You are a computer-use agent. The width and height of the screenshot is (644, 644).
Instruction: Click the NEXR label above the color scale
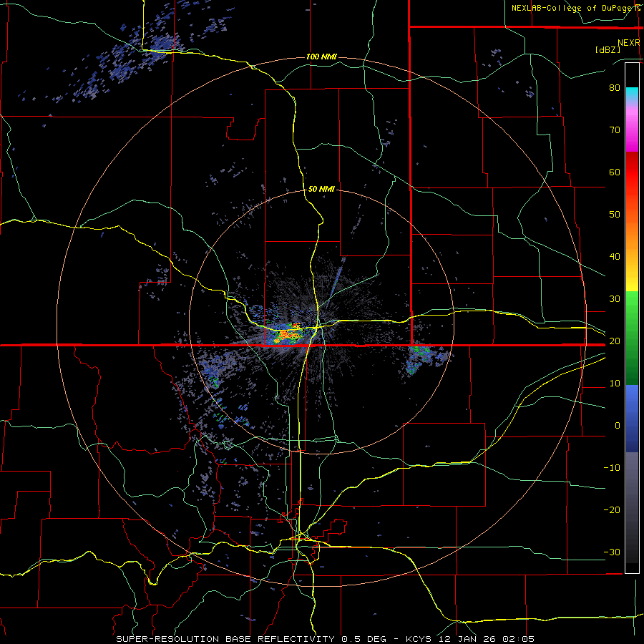tap(628, 43)
